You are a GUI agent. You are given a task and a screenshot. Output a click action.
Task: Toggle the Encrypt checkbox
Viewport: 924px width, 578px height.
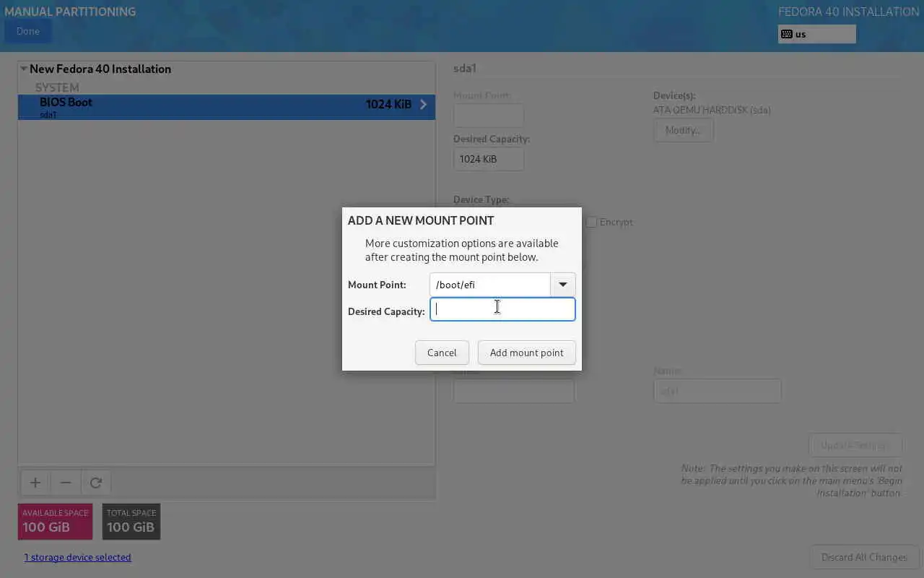tap(592, 223)
